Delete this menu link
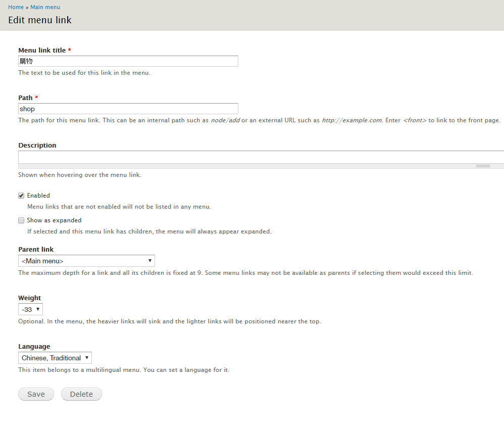This screenshot has height=425, width=504. (81, 394)
